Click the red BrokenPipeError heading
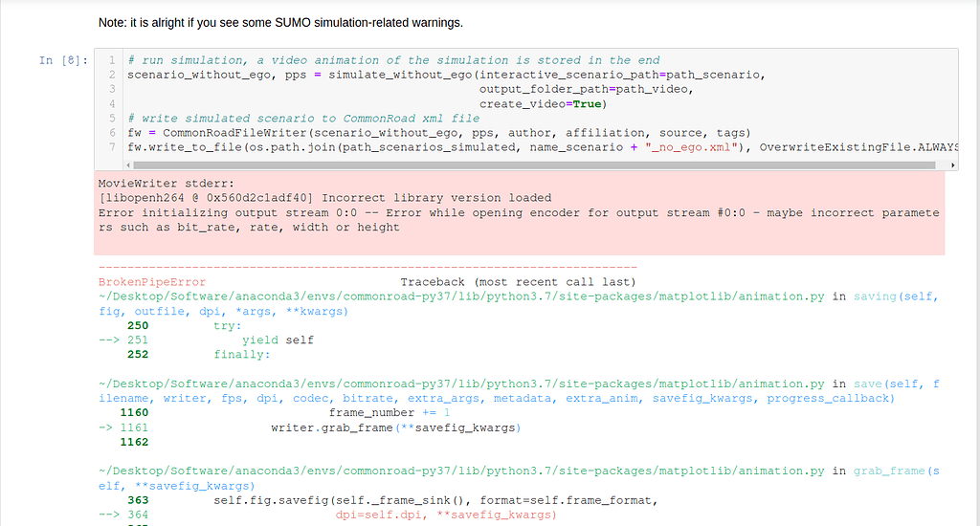Screen dimensions: 980x526 click(x=151, y=282)
